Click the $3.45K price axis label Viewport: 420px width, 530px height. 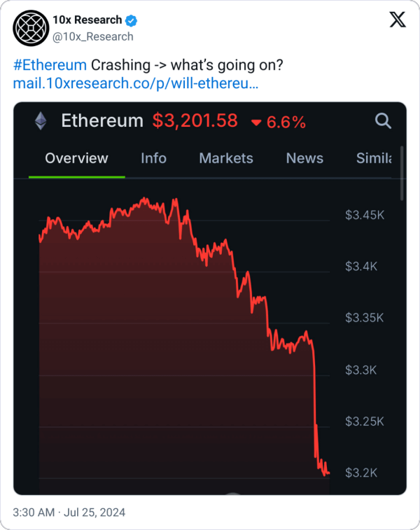pos(363,215)
